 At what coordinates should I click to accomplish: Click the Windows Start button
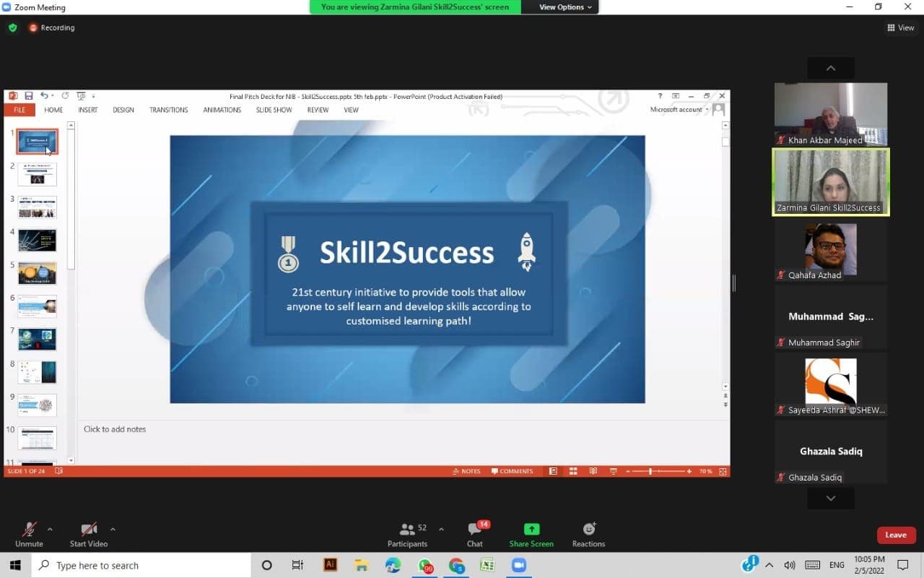pyautogui.click(x=15, y=565)
